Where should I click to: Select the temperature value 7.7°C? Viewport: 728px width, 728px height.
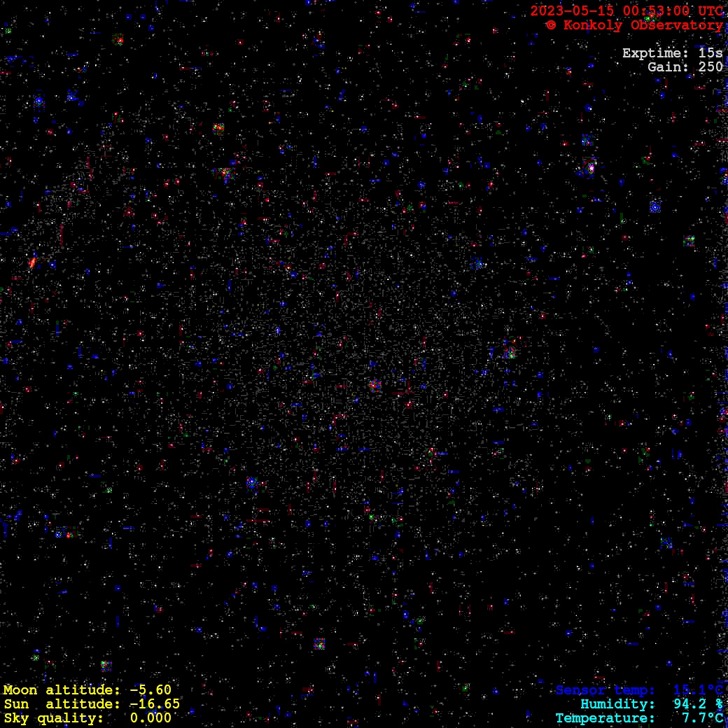(702, 718)
